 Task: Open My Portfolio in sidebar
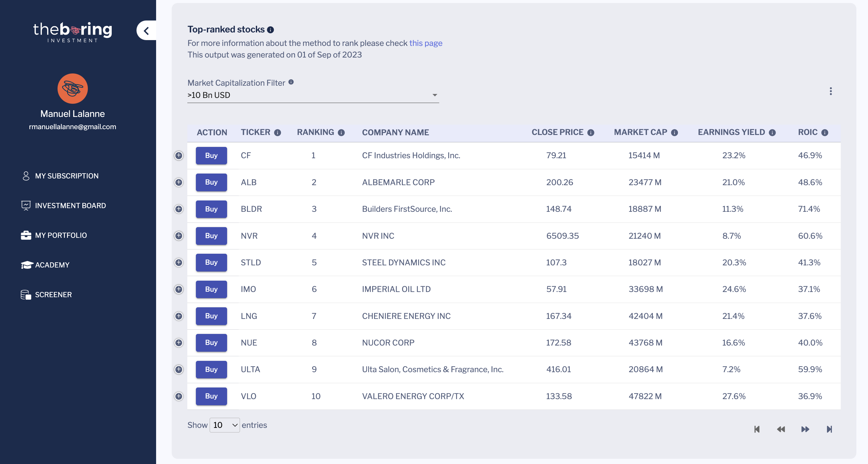point(54,235)
